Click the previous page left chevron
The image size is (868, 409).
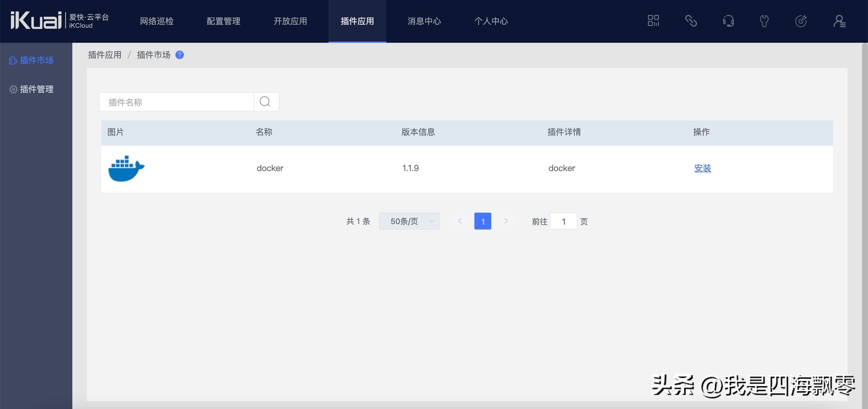(460, 221)
